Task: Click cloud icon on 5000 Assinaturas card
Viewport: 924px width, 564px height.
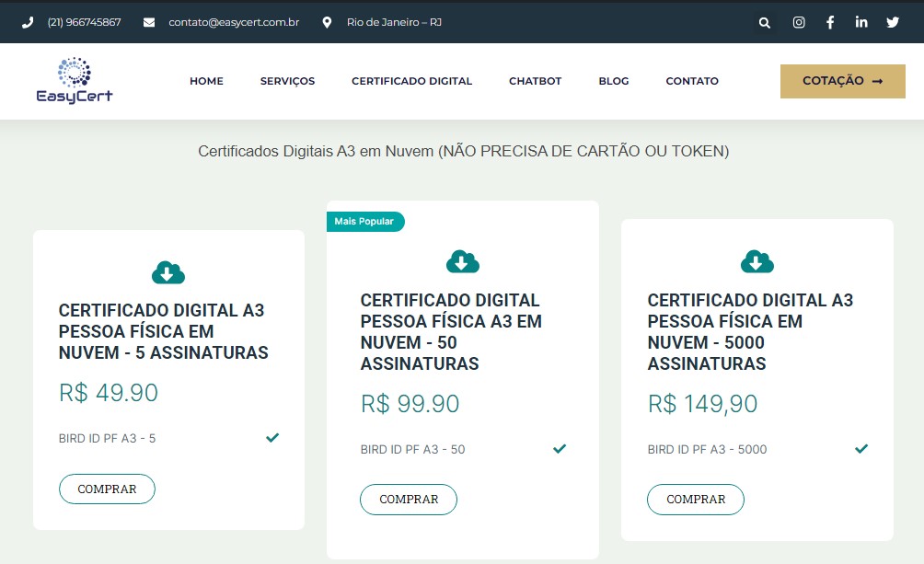Action: (757, 261)
